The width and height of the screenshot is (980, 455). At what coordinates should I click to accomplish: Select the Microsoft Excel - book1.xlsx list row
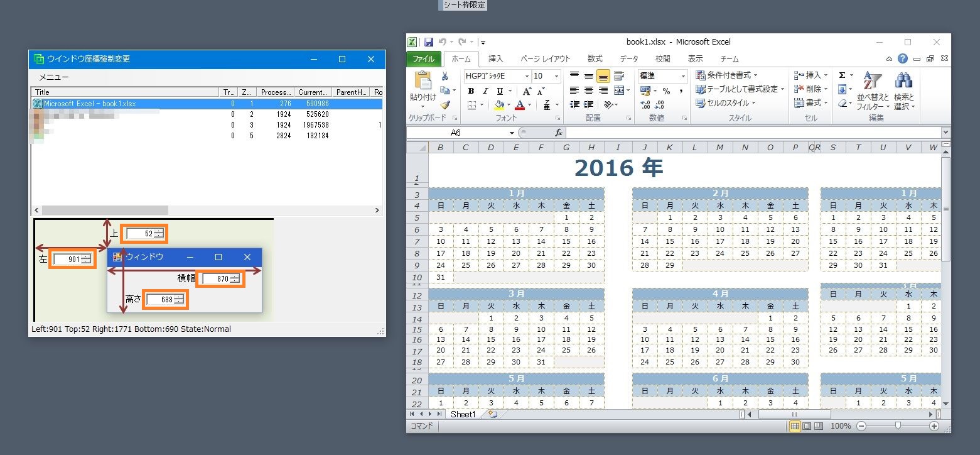pos(207,104)
